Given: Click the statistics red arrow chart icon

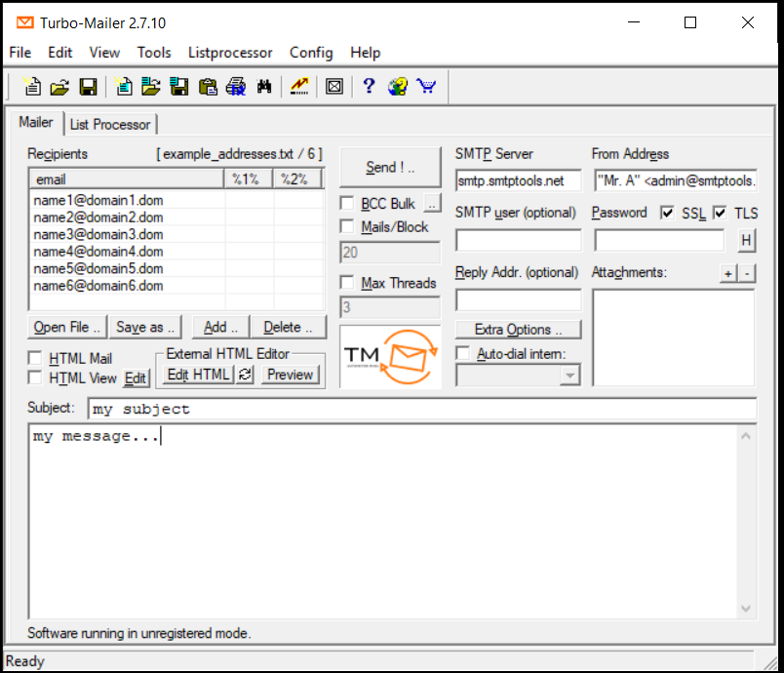Looking at the screenshot, I should pos(298,87).
